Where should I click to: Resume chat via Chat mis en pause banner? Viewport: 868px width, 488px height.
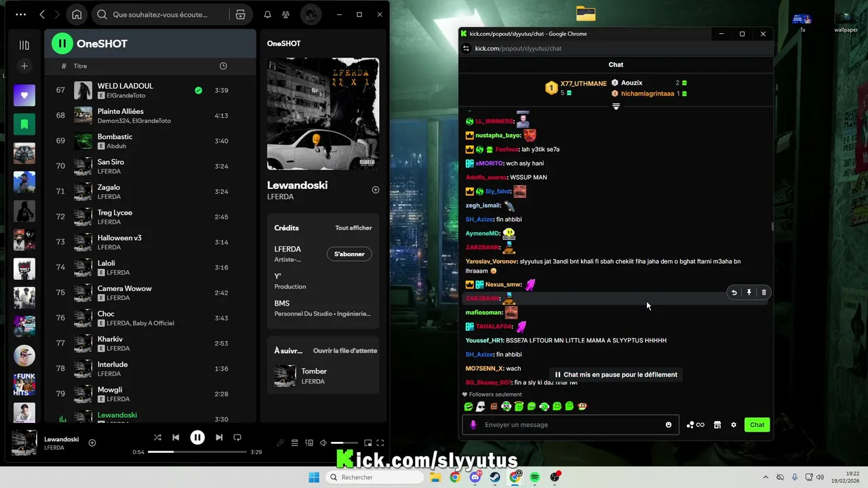(x=616, y=374)
